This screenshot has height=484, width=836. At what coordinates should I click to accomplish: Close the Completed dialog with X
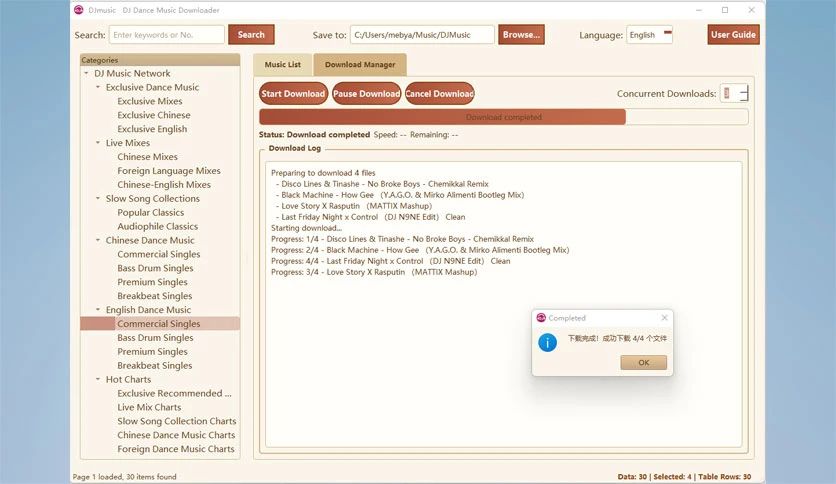[x=664, y=318]
